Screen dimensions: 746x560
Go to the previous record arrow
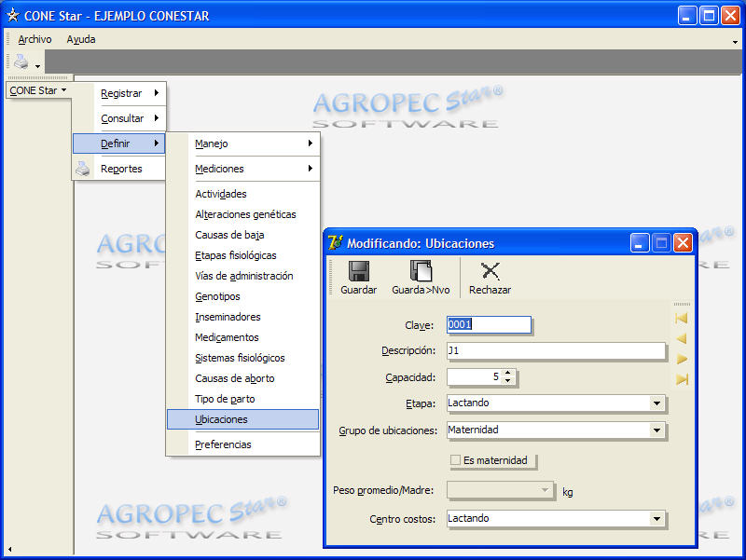tap(682, 338)
